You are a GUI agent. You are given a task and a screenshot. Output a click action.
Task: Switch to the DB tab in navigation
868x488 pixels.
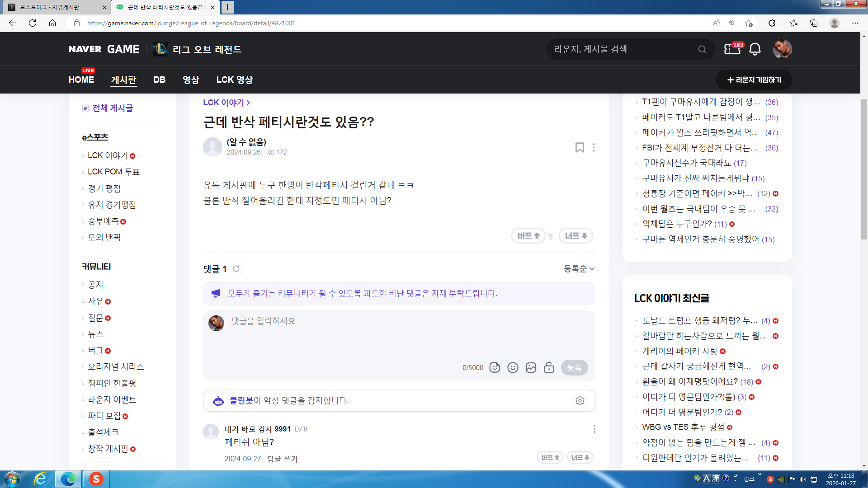click(x=159, y=80)
